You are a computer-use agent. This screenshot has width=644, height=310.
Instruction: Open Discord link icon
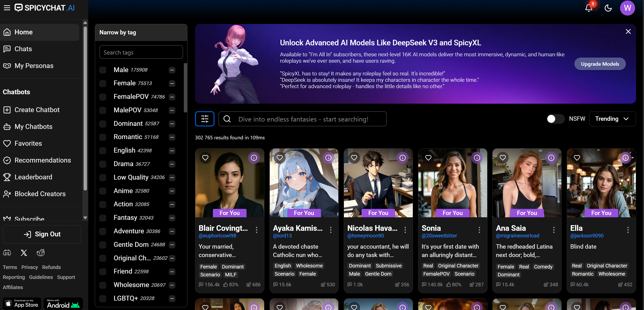click(x=7, y=253)
